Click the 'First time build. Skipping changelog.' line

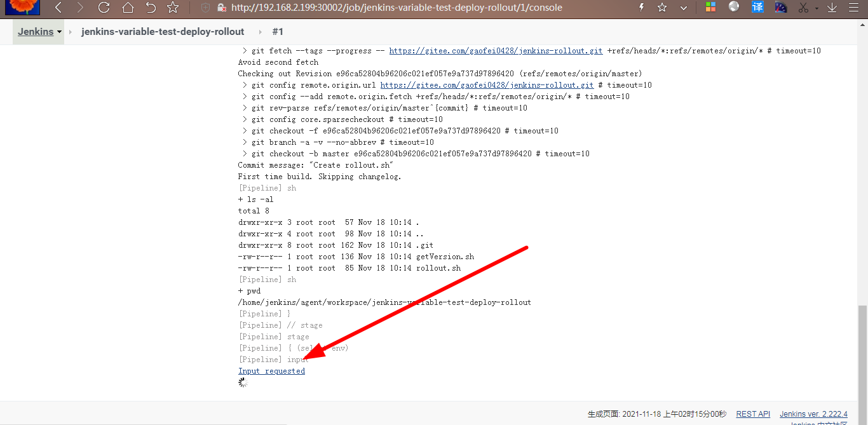pos(320,177)
